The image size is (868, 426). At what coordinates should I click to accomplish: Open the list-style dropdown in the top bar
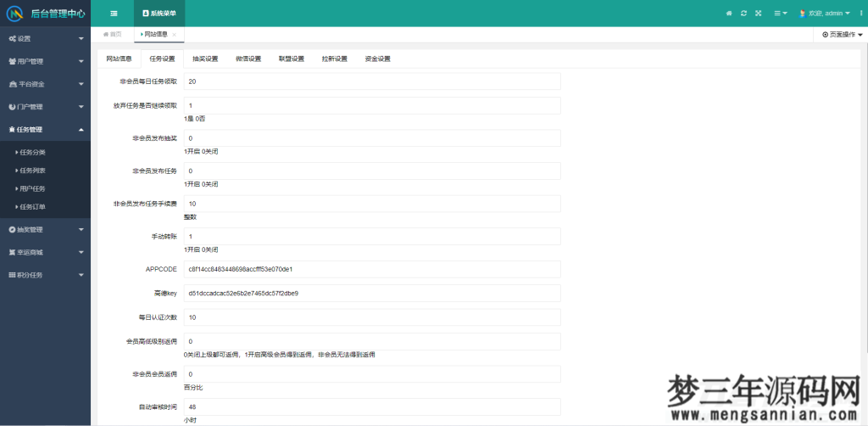click(780, 14)
